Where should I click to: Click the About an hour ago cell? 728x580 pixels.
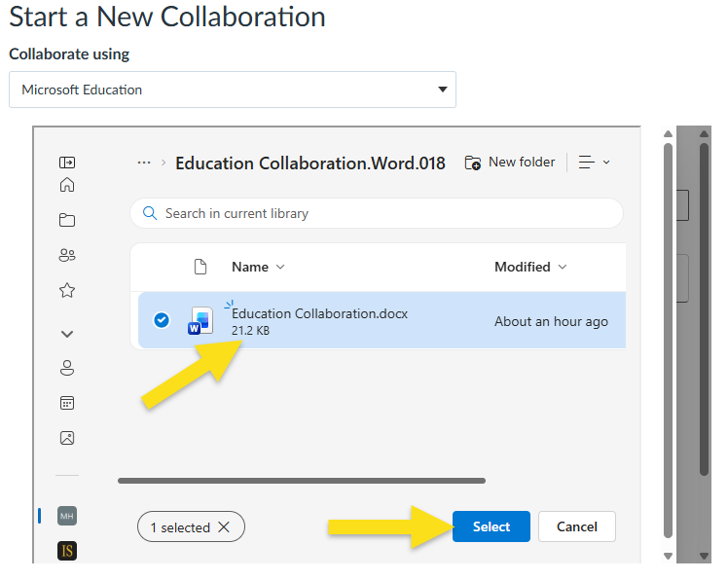pos(551,321)
